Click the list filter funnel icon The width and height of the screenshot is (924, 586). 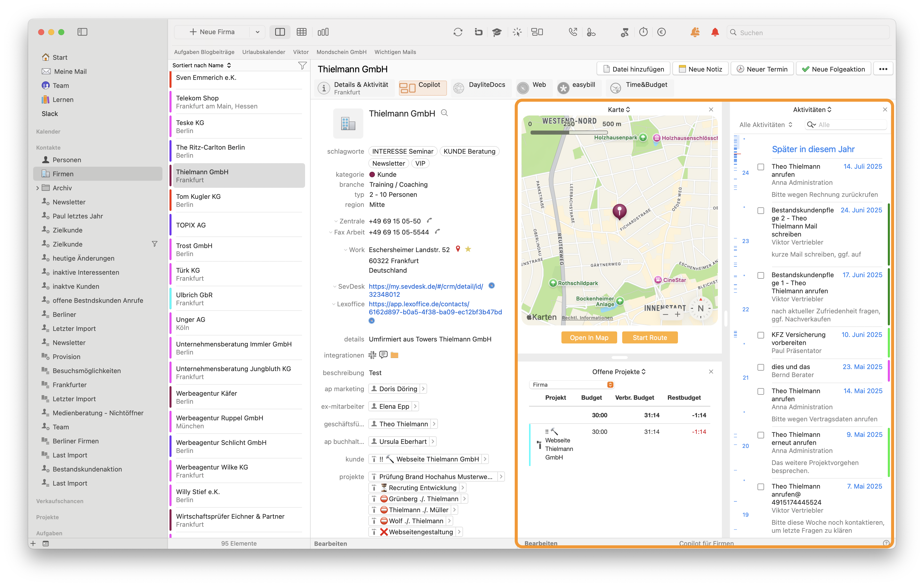(302, 66)
